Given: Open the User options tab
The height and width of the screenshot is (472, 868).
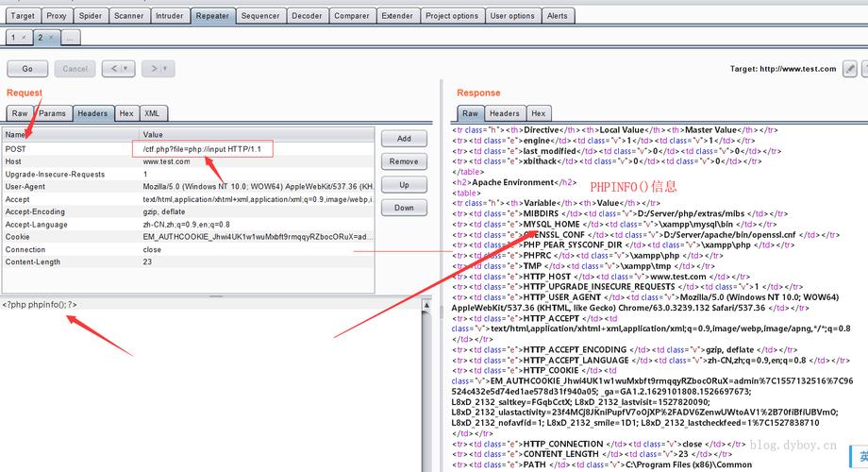Looking at the screenshot, I should pyautogui.click(x=512, y=15).
